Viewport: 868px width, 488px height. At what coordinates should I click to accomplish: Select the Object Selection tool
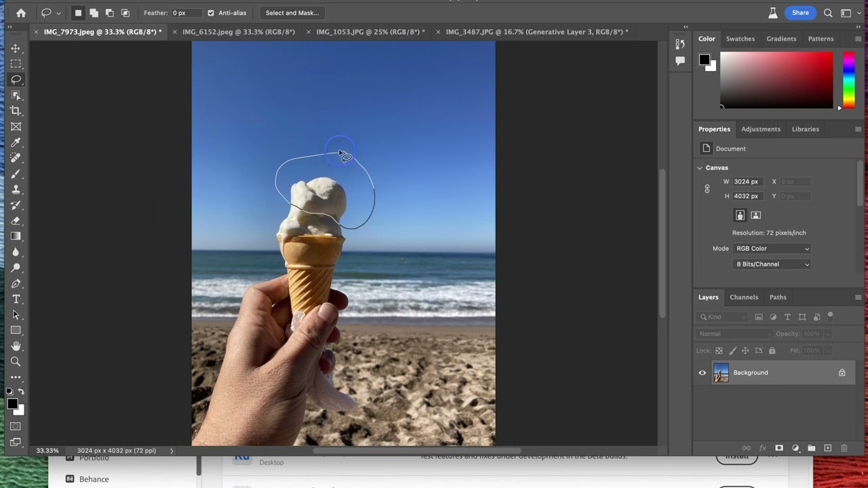click(x=16, y=95)
